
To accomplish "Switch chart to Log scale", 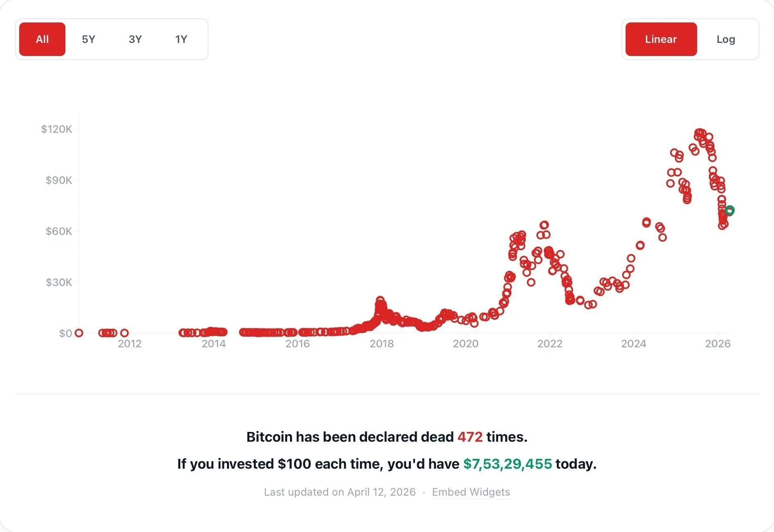I will click(x=726, y=39).
